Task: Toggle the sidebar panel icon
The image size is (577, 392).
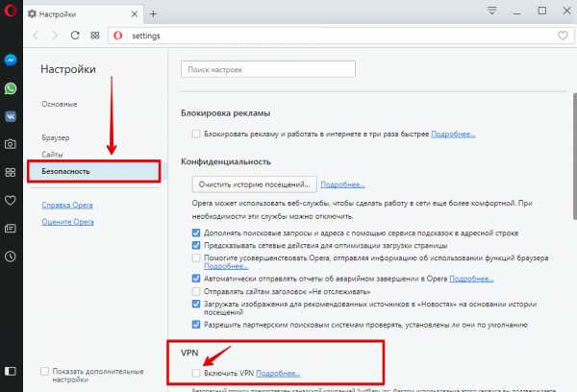Action: [x=11, y=371]
